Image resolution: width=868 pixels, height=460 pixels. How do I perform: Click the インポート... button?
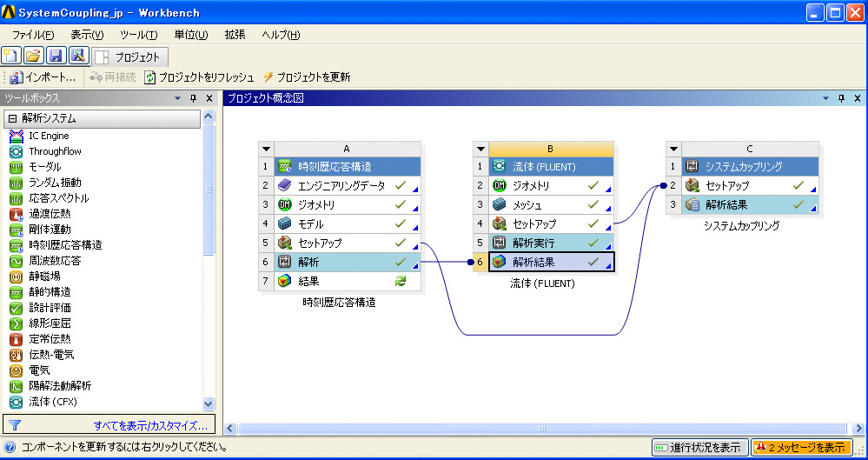coord(43,77)
